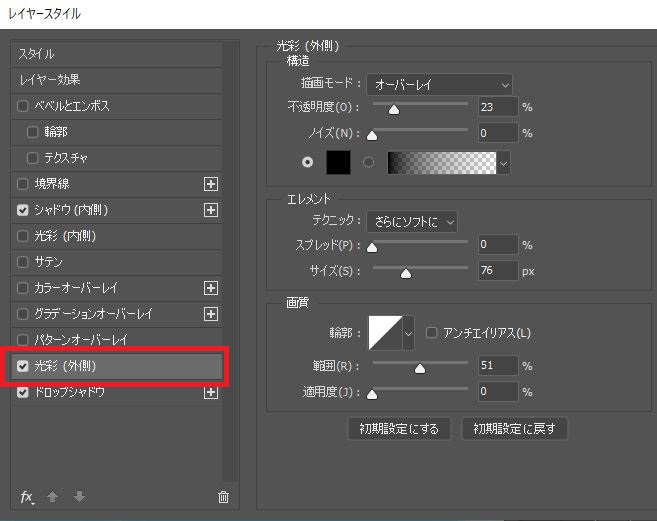Viewport: 657px width, 521px height.
Task: Select the 光彩 (内側) row label
Action: (x=65, y=236)
